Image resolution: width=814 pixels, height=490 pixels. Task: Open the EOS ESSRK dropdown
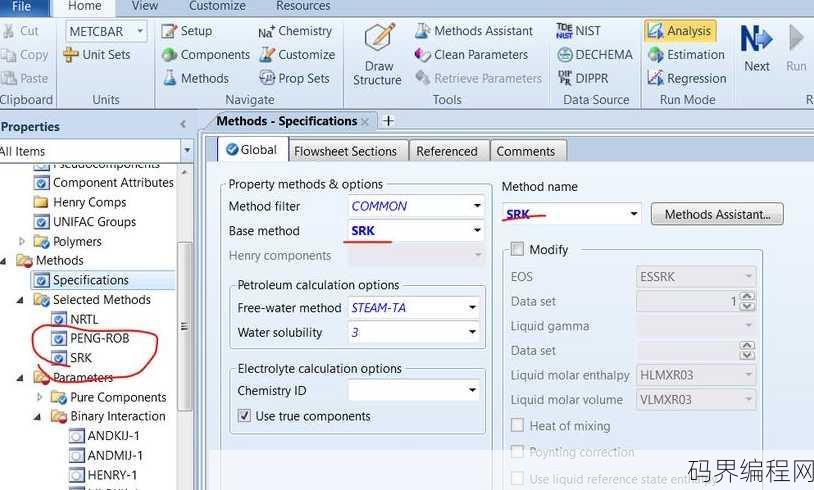click(748, 276)
